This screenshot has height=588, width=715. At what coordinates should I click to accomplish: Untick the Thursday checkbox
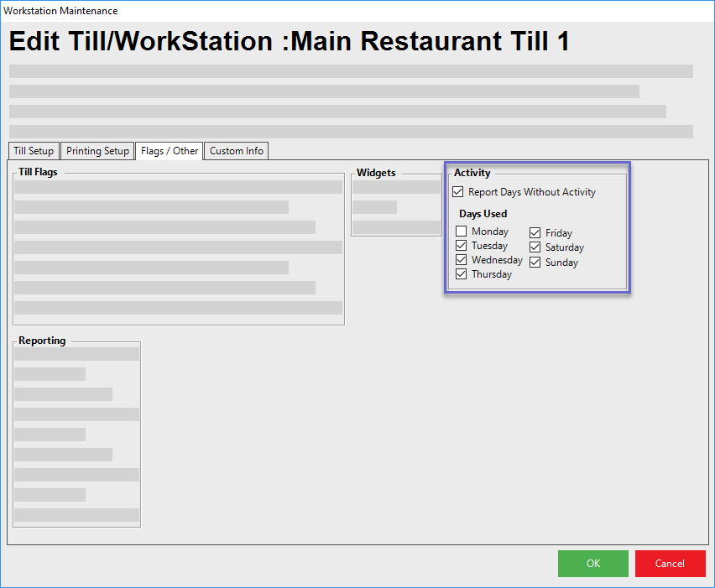coord(462,274)
